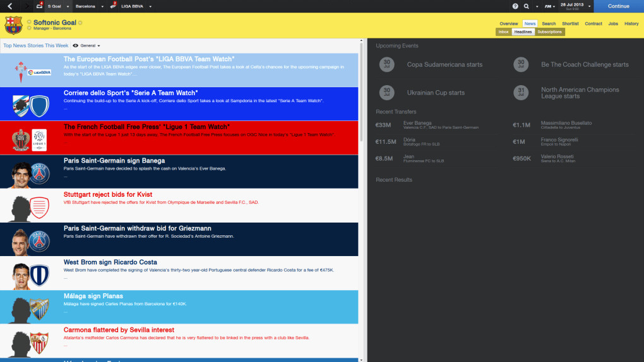
Task: Click the Celta crest in LIGA BBVA story
Action: (21, 72)
